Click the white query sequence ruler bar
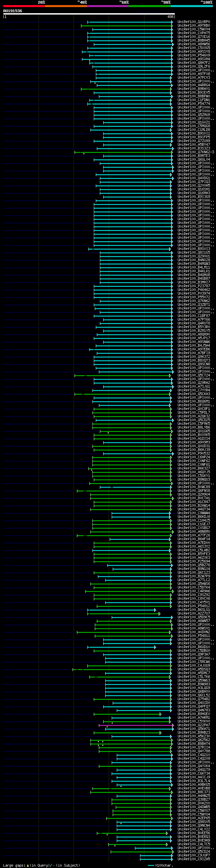Screen dimensions: 216x868 [89, 14]
